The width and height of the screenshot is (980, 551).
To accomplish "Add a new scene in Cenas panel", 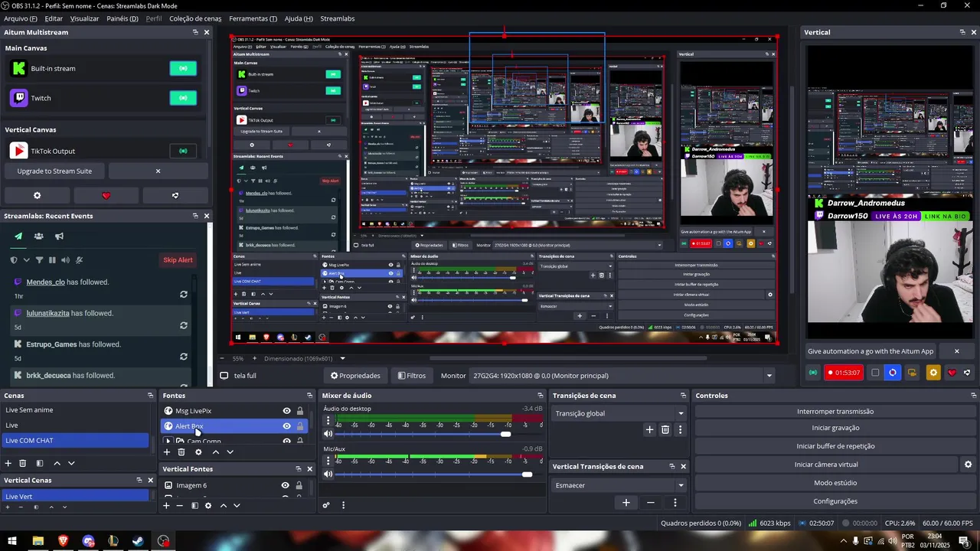I will [x=8, y=463].
